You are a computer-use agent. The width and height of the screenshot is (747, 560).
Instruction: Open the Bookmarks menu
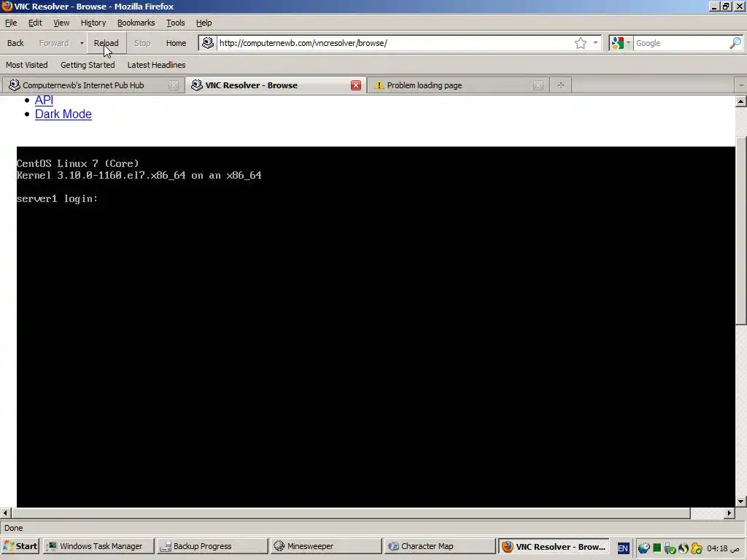click(x=136, y=23)
